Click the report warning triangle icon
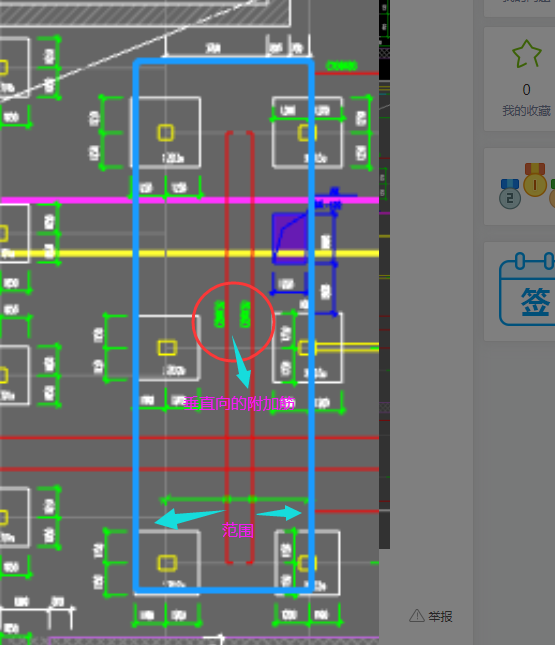This screenshot has height=645, width=555. (417, 615)
